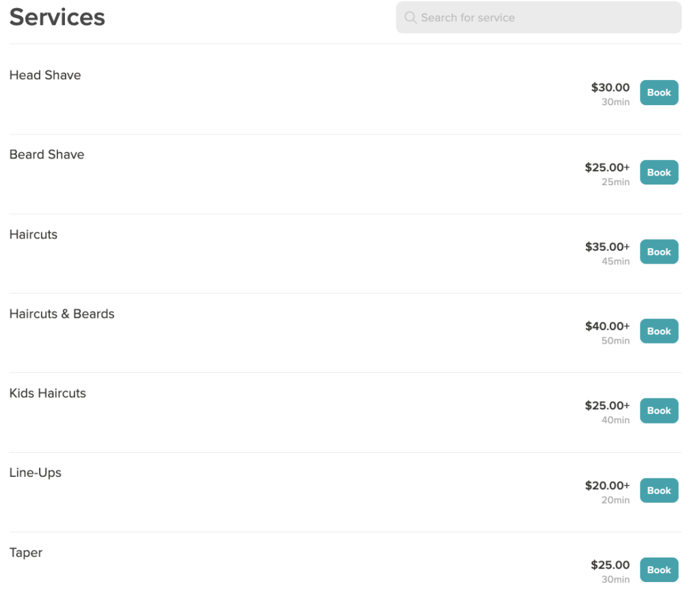This screenshot has height=606, width=700.
Task: Select the Head Shave service name
Action: [45, 75]
